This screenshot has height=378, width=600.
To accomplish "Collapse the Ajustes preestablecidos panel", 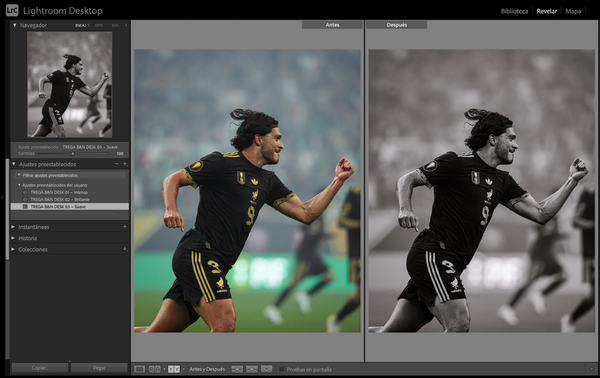I will coord(14,164).
